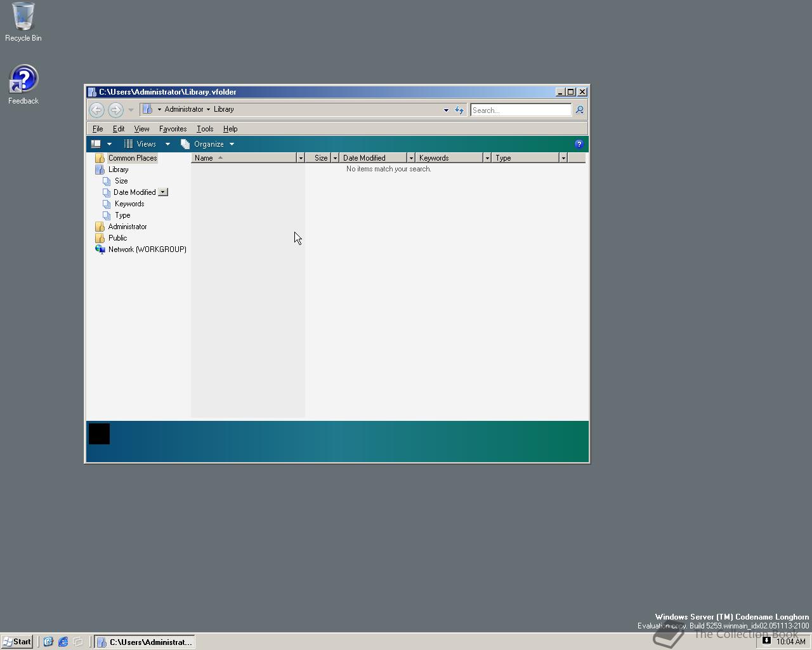
Task: Sort by the Date Modified column header
Action: 373,158
